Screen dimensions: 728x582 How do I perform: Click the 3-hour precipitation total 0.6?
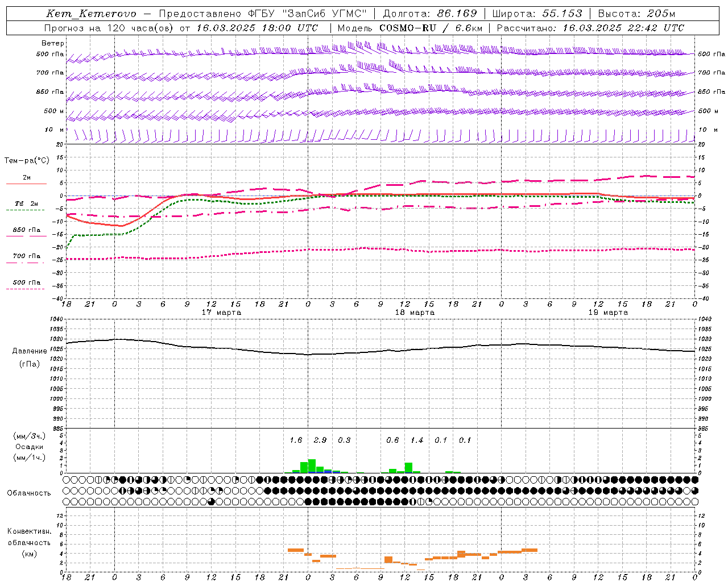[x=392, y=440]
